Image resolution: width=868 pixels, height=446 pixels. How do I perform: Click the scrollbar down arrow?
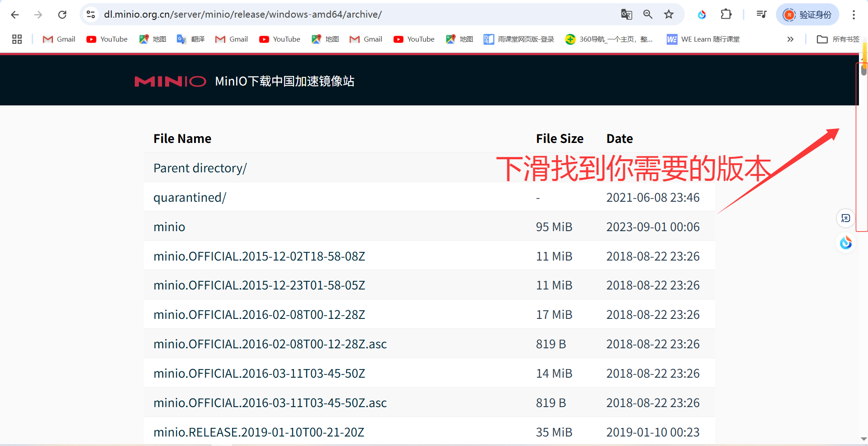864,439
